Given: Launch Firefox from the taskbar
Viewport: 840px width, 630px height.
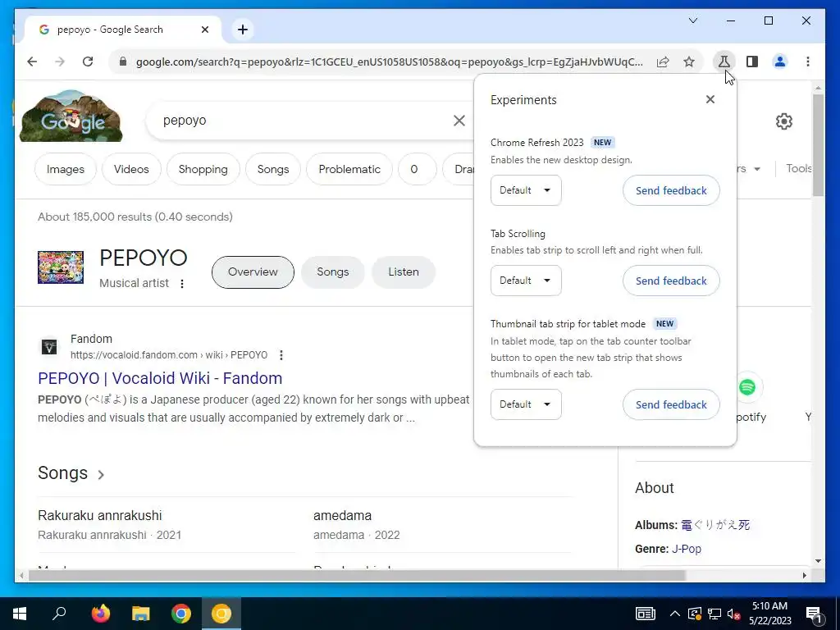Looking at the screenshot, I should 100,614.
